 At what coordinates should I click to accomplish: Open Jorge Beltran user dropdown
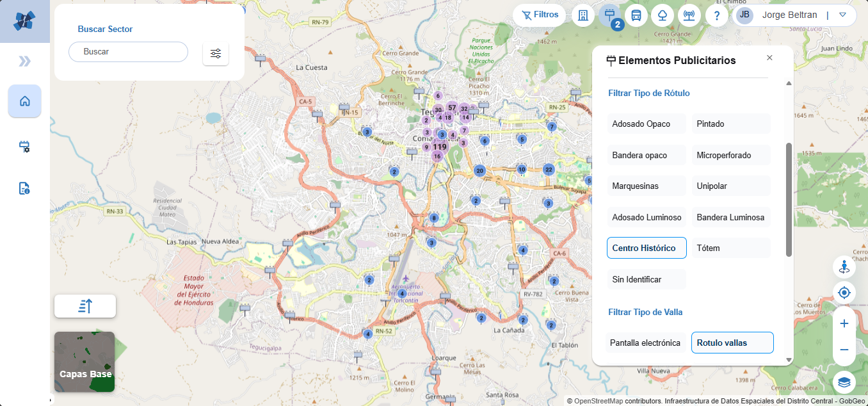click(842, 15)
